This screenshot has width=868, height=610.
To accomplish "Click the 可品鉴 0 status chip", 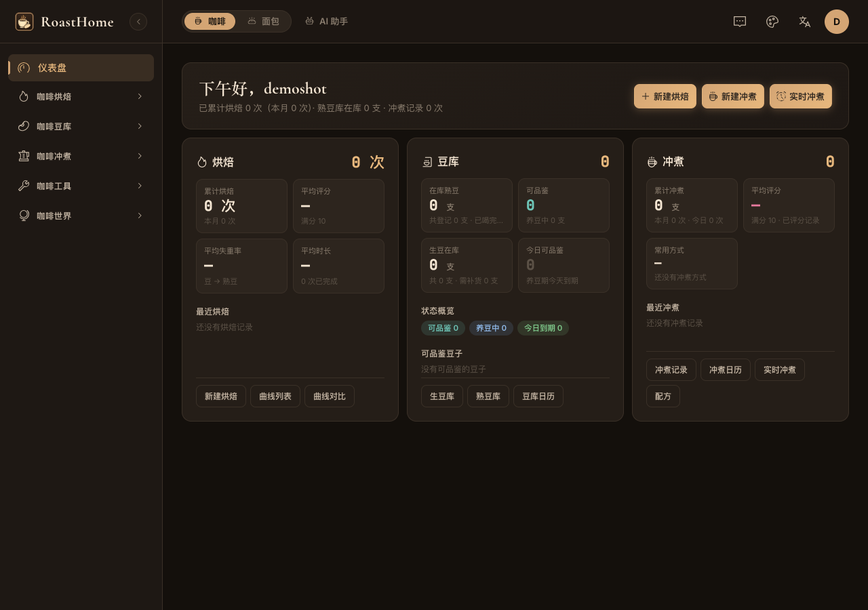I will [443, 328].
